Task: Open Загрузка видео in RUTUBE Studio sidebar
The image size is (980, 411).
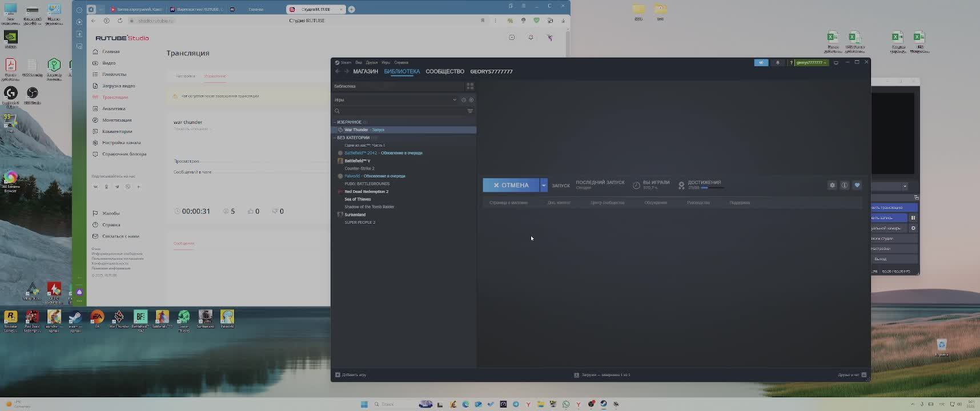Action: tap(118, 86)
